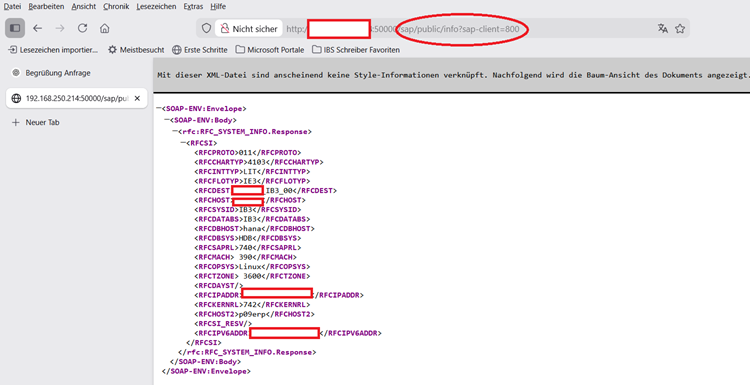Reload the current page
This screenshot has width=750, height=386.
[82, 28]
